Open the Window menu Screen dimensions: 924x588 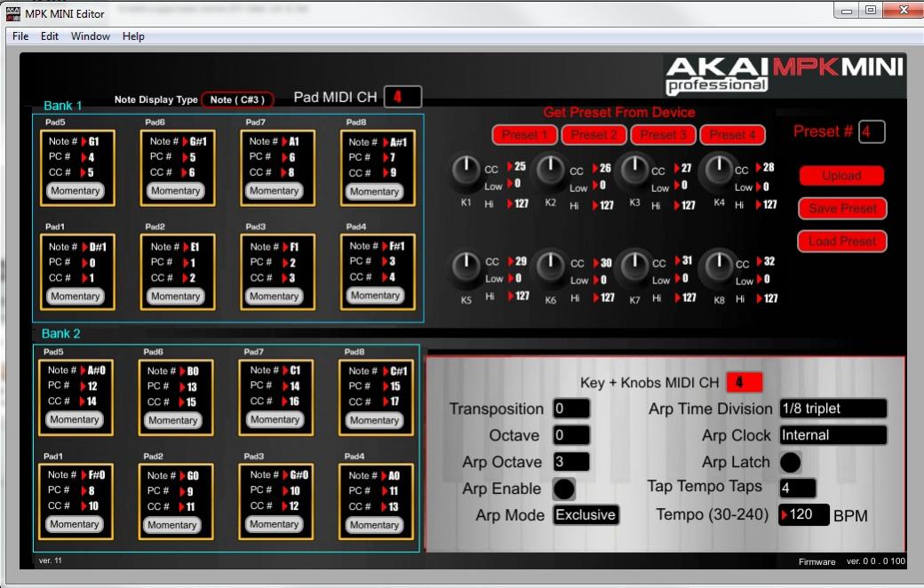tap(90, 36)
